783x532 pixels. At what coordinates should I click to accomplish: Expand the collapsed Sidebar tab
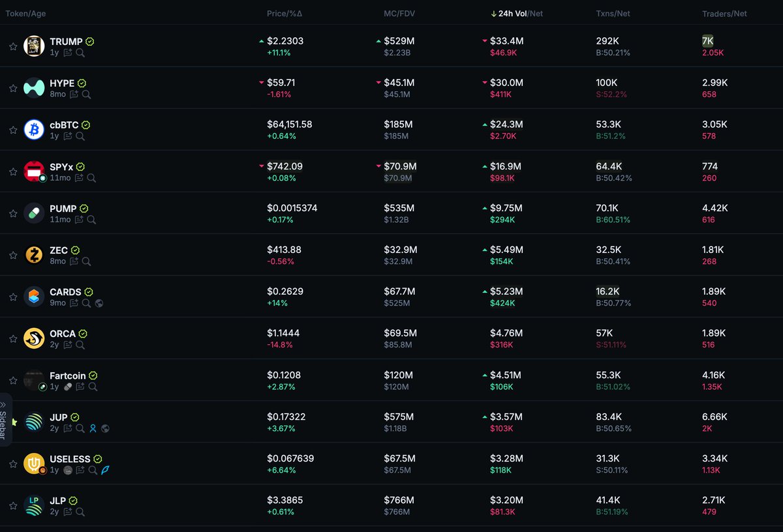pyautogui.click(x=5, y=420)
